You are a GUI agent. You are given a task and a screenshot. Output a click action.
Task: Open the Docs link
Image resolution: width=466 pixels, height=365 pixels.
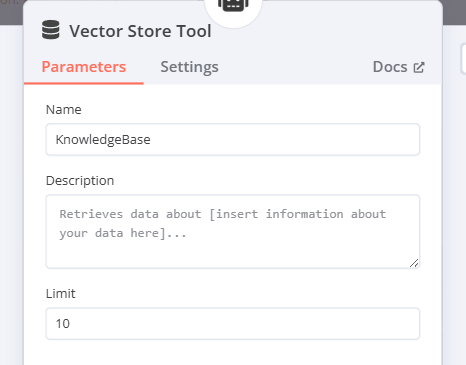point(399,67)
